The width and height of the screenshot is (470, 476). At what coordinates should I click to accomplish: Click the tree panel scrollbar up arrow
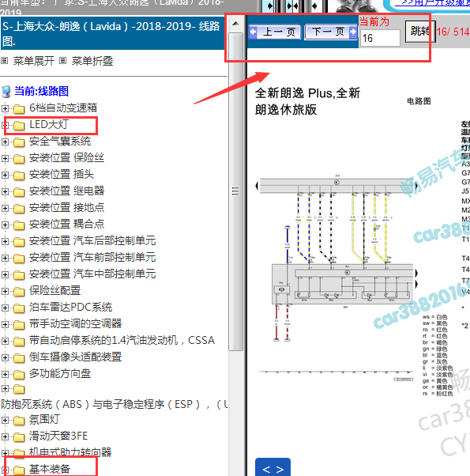tap(235, 24)
